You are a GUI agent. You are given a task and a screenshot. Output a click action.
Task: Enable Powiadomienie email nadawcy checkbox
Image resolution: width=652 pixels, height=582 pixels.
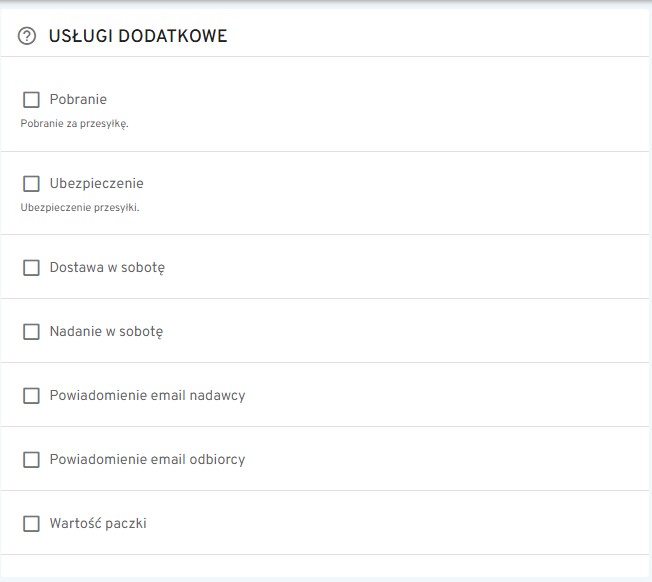coord(31,395)
